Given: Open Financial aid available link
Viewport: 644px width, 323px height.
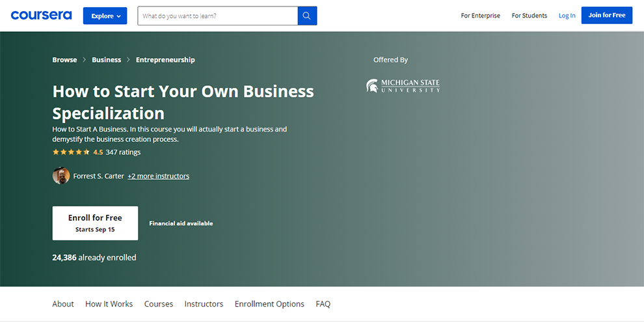Looking at the screenshot, I should (x=181, y=223).
